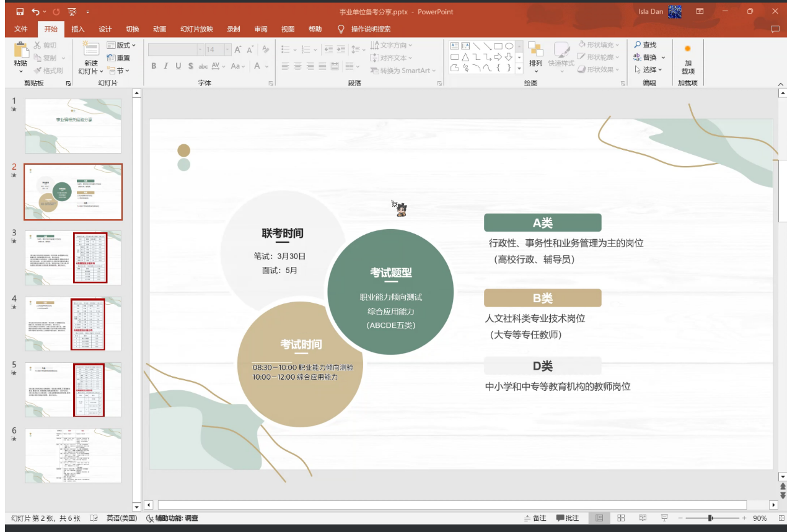Expand the Layout (版式) dropdown
The image size is (787, 532).
(121, 45)
